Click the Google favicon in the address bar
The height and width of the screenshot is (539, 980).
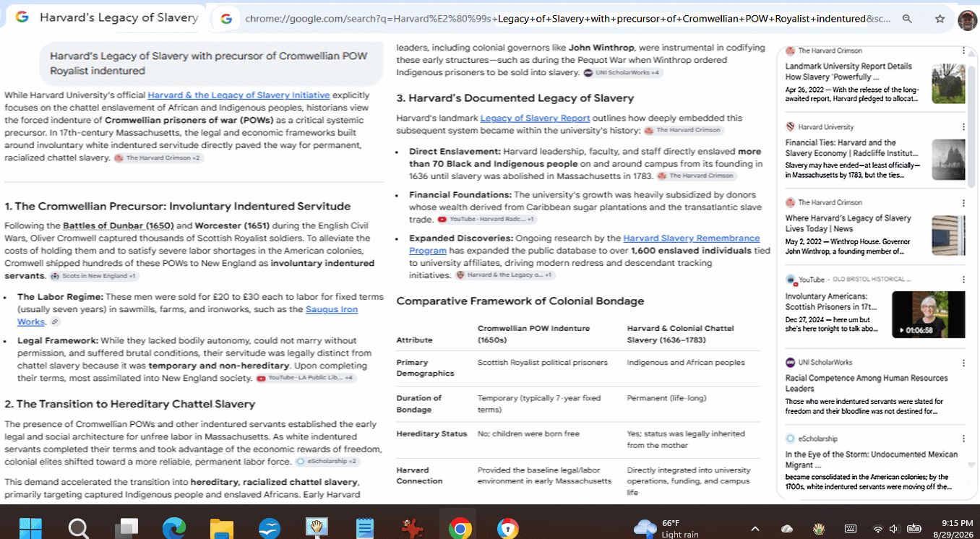click(226, 19)
